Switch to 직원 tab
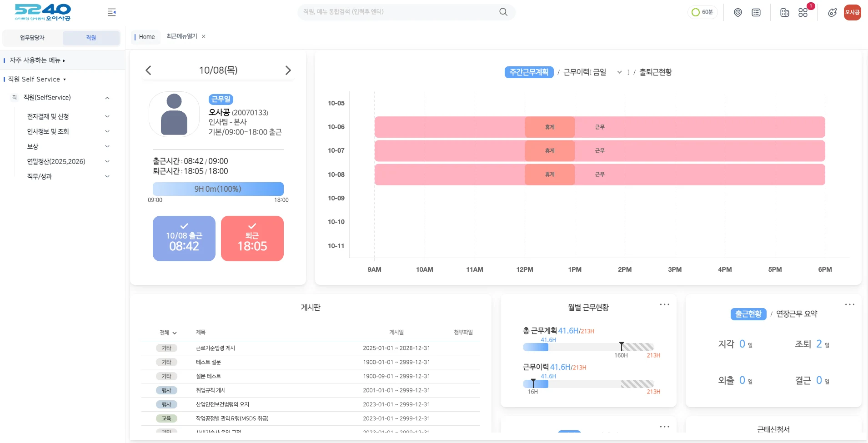 (x=91, y=38)
